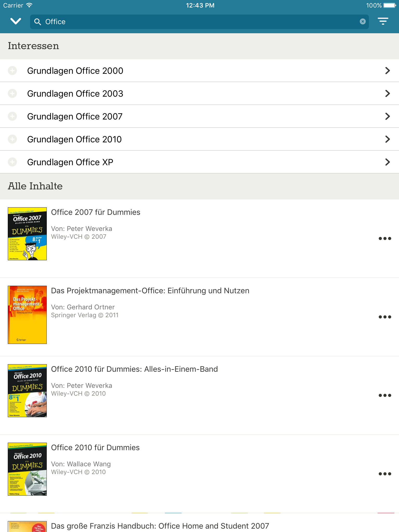
Task: Select title Office 2010 für Dummies: Alles-in-Einem-Band
Action: tap(134, 369)
